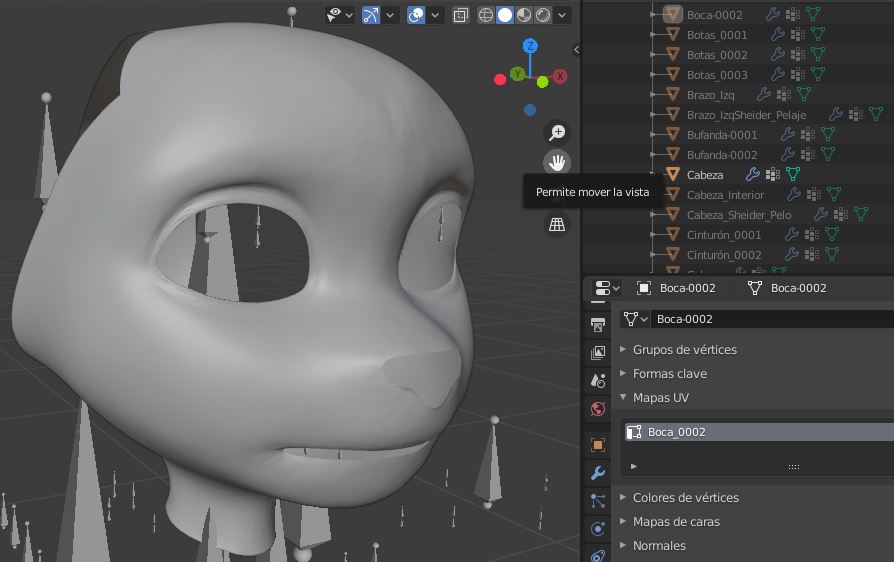Image resolution: width=894 pixels, height=562 pixels.
Task: Switch to rendered shading mode
Action: [x=543, y=15]
